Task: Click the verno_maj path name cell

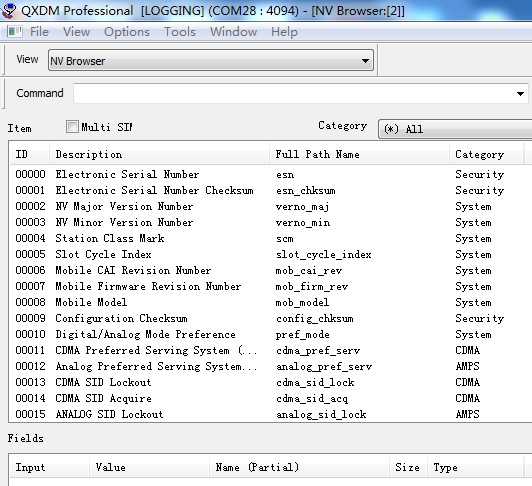Action: tap(302, 207)
